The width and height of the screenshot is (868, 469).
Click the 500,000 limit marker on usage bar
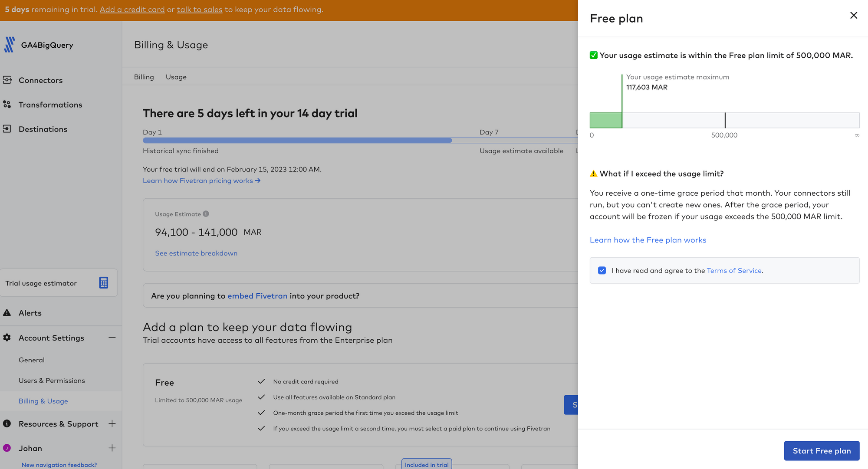point(725,120)
